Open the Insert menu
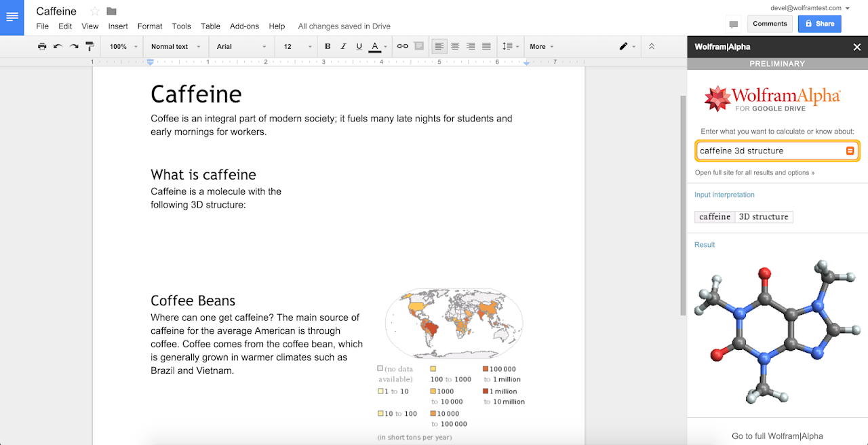 [118, 26]
